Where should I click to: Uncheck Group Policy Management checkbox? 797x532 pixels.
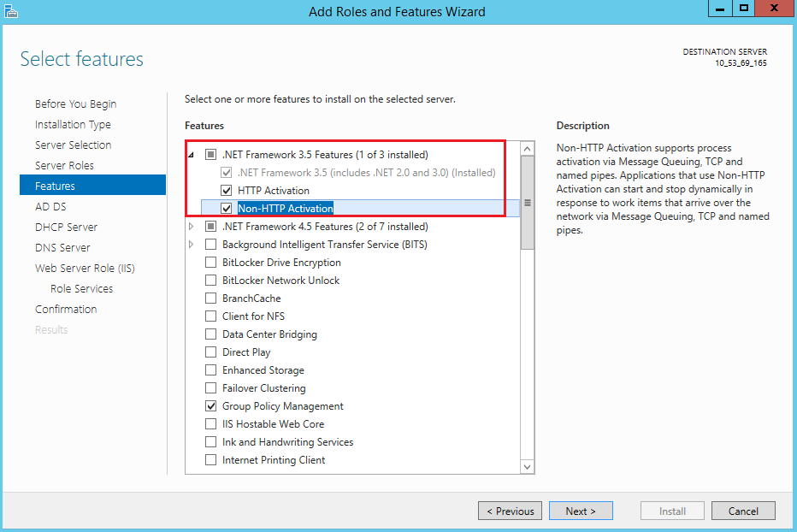click(210, 406)
